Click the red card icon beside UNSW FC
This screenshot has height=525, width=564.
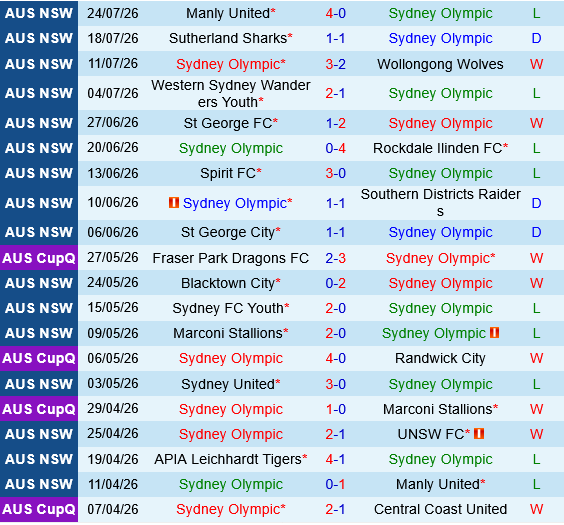[x=479, y=434]
